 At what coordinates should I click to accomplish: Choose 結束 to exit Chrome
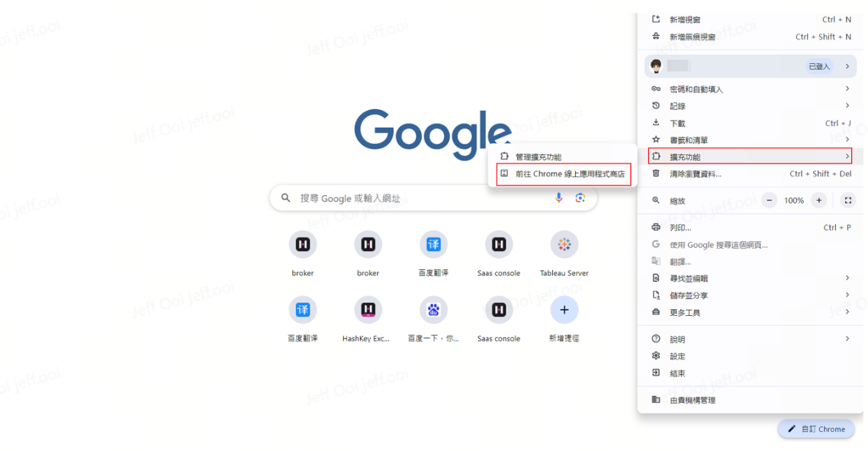pyautogui.click(x=750, y=373)
